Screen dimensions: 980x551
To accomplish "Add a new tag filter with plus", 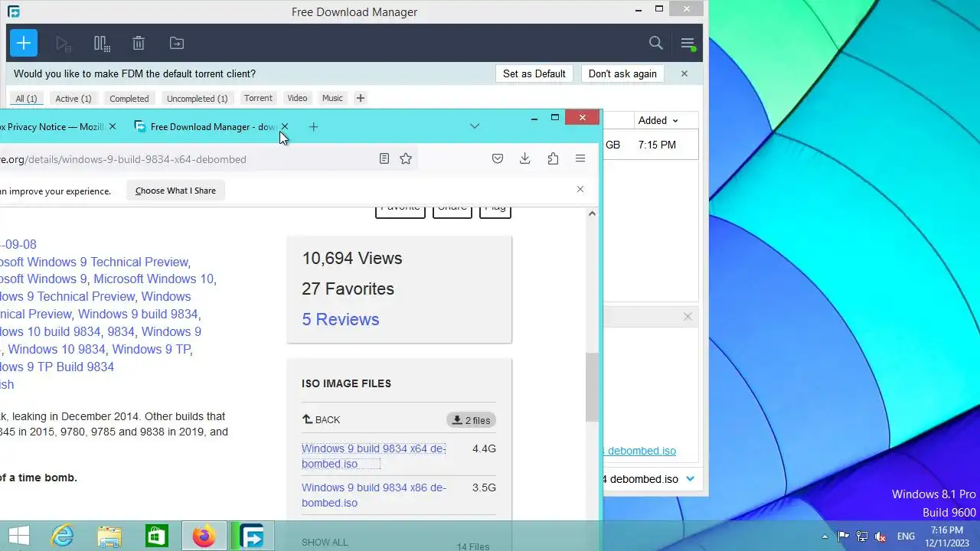I will [361, 98].
